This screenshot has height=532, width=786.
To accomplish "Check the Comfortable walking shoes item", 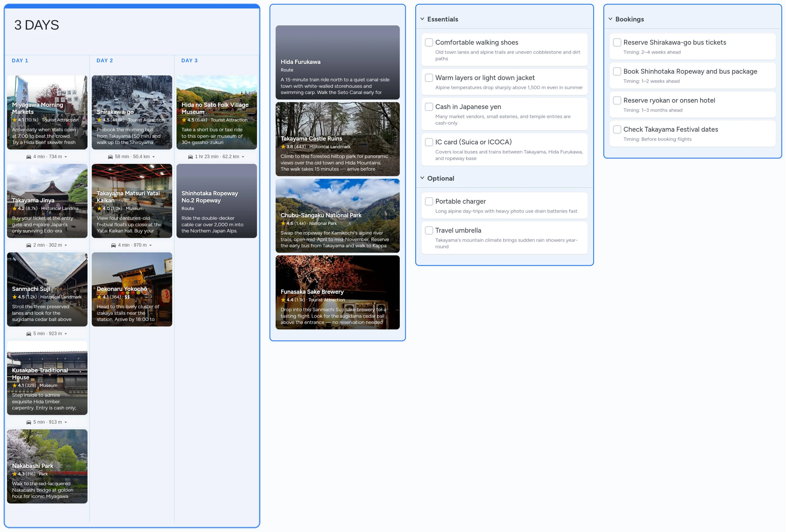I will [x=429, y=43].
